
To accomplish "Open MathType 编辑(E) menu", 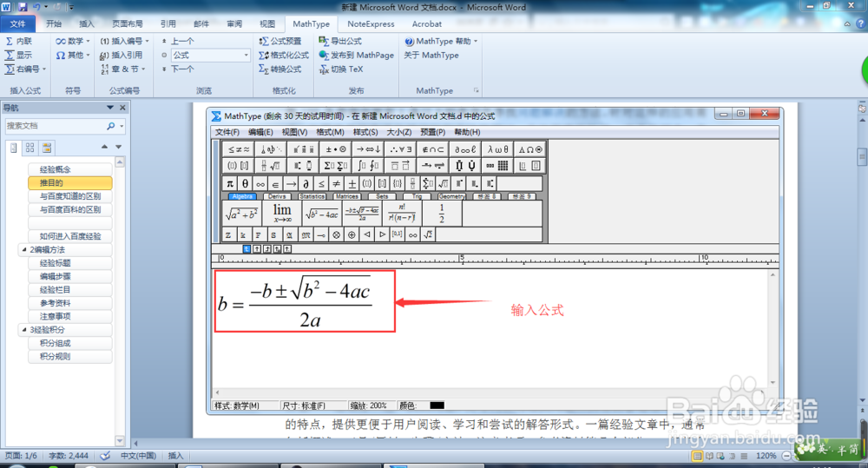I will coord(260,132).
